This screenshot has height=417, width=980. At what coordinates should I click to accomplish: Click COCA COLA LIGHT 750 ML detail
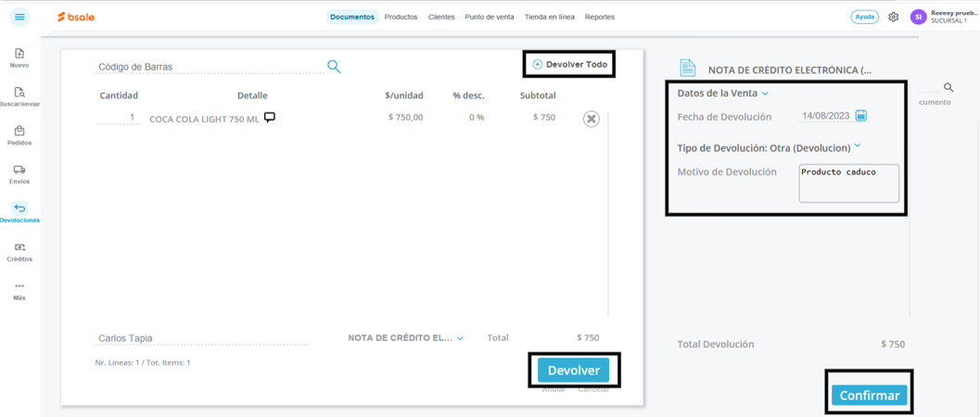click(204, 120)
